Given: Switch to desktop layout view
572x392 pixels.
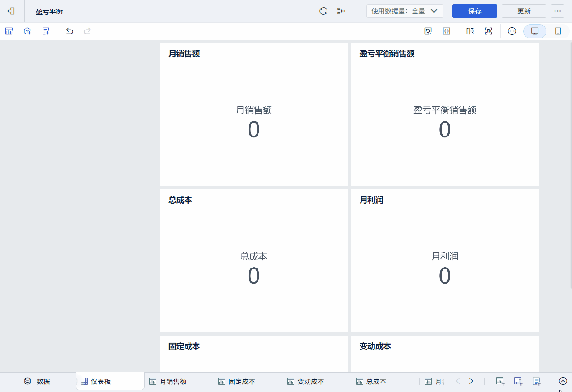Looking at the screenshot, I should (x=535, y=31).
